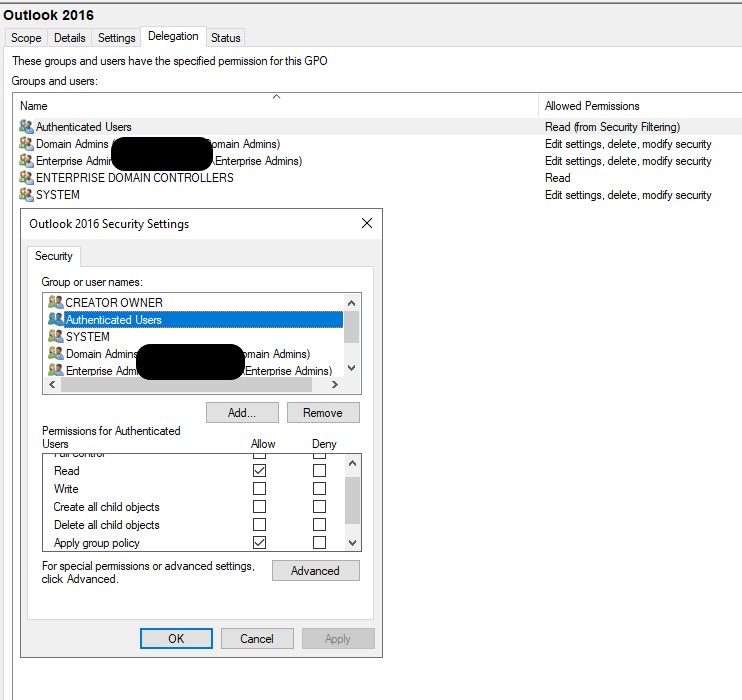Click down arrow of permissions list scrollbar
The height and width of the screenshot is (700, 742).
coord(352,543)
